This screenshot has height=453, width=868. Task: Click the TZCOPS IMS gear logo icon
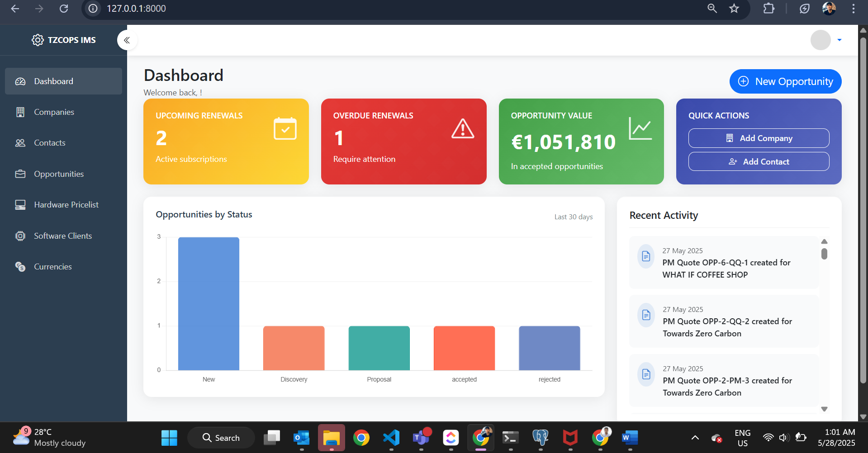38,40
